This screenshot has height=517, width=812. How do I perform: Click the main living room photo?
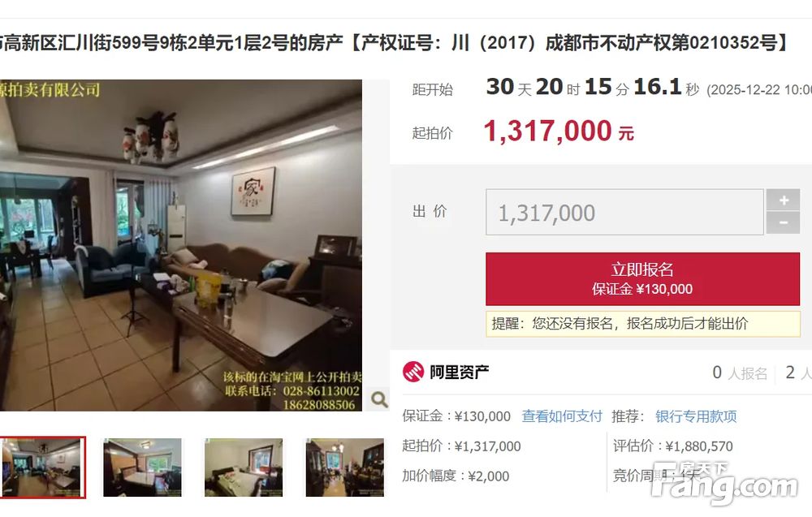click(x=181, y=245)
